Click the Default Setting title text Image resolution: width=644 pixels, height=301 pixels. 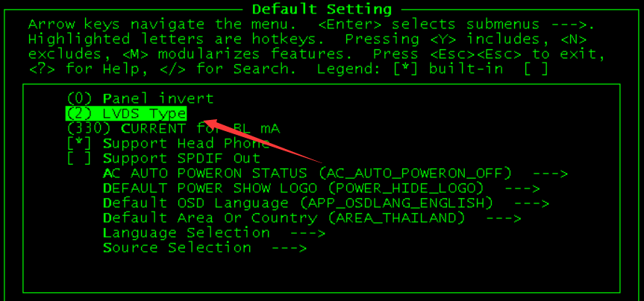coord(322,9)
